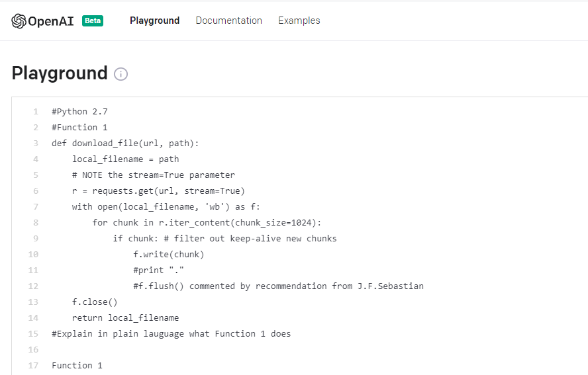Click the '#Explain in plain lauguage' prompt line
This screenshot has height=375, width=588.
[171, 334]
